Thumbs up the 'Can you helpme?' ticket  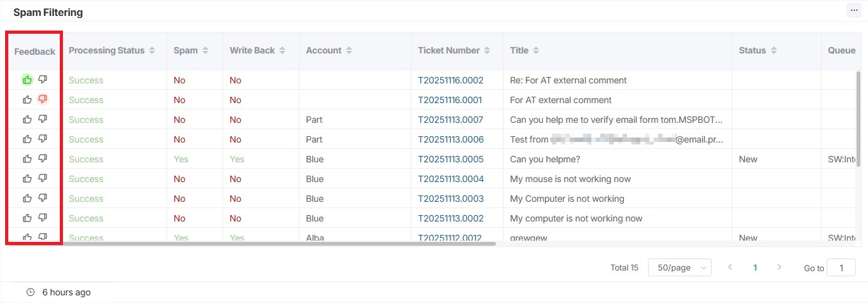[x=27, y=159]
